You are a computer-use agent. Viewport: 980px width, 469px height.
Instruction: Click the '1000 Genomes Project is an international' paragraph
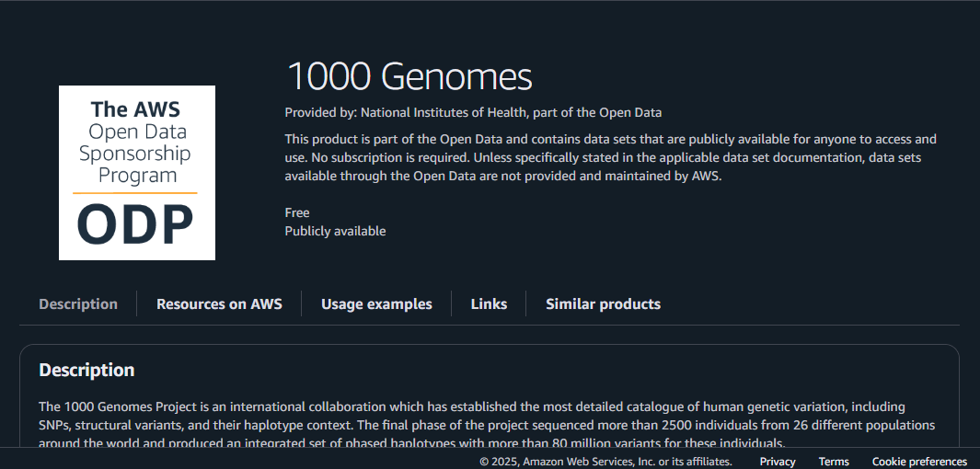pos(487,425)
